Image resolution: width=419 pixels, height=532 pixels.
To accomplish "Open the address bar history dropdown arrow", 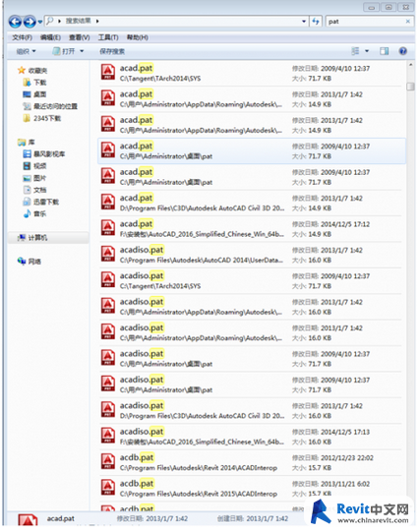I will [x=304, y=21].
